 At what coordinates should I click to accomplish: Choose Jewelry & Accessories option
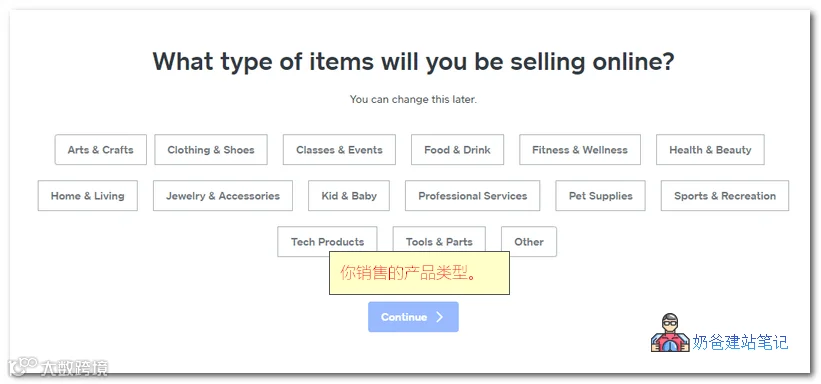(223, 196)
